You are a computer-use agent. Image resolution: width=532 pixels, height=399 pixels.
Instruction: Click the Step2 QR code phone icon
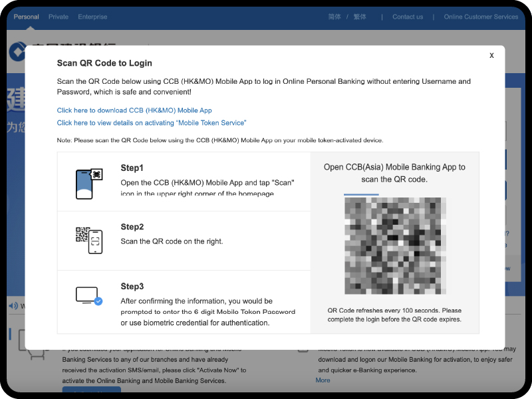pyautogui.click(x=89, y=240)
